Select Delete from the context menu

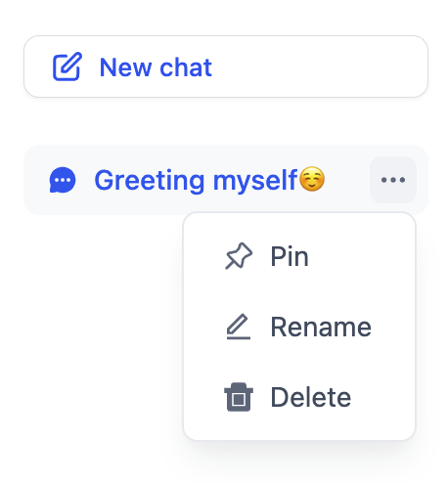click(x=299, y=397)
